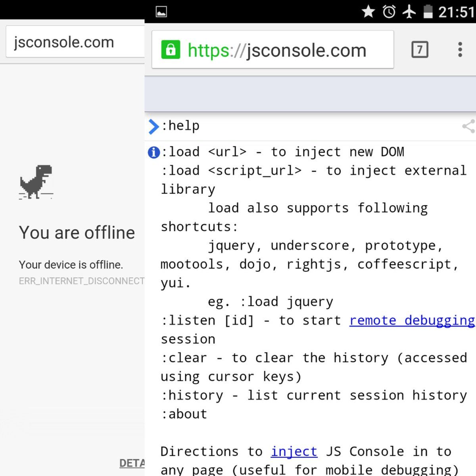Viewport: 476px width, 476px height.
Task: Tap the 'eg. :load jquery' example line
Action: click(x=271, y=302)
